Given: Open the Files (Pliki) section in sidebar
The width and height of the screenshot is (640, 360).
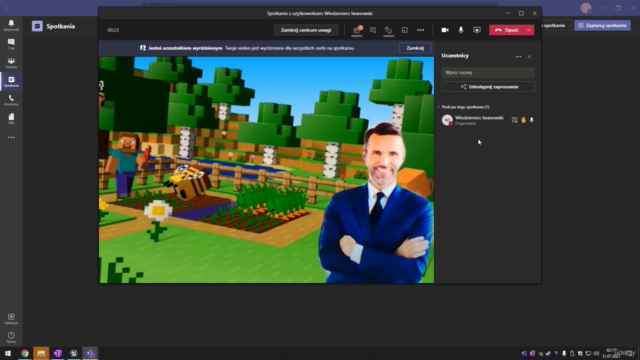Looking at the screenshot, I should 11,119.
